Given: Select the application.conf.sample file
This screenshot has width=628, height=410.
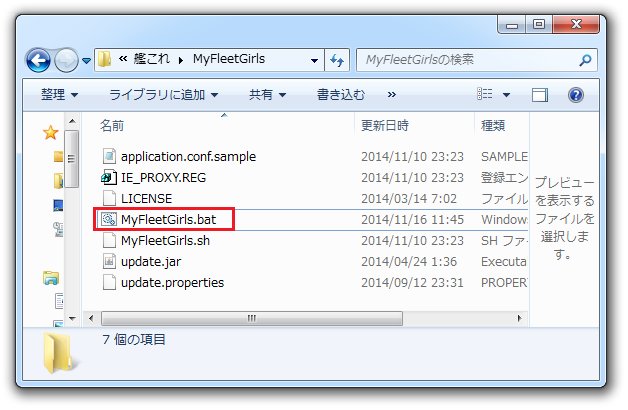Looking at the screenshot, I should click(x=188, y=156).
